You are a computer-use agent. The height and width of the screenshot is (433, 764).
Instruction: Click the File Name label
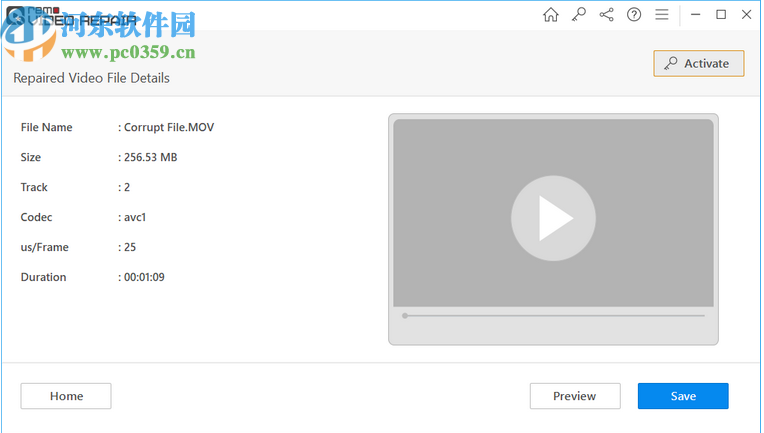[46, 127]
